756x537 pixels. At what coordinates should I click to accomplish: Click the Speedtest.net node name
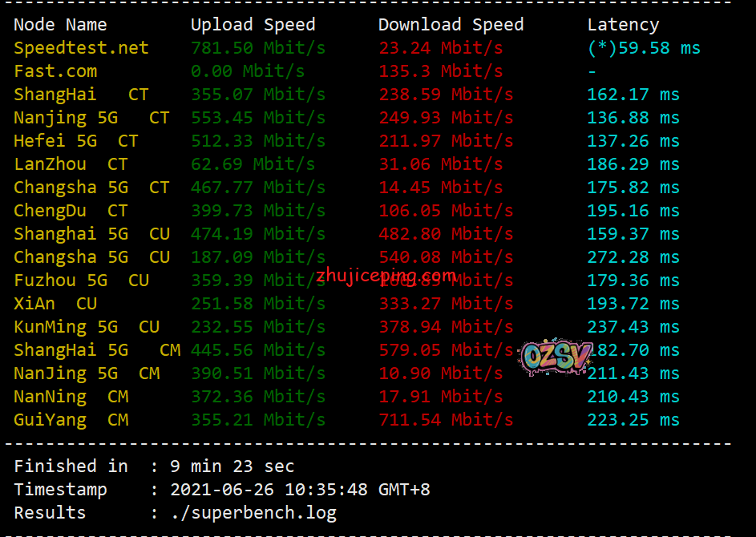point(81,48)
